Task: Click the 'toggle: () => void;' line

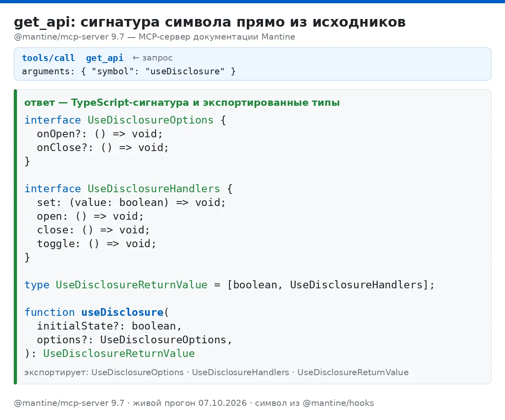Action: (x=97, y=244)
